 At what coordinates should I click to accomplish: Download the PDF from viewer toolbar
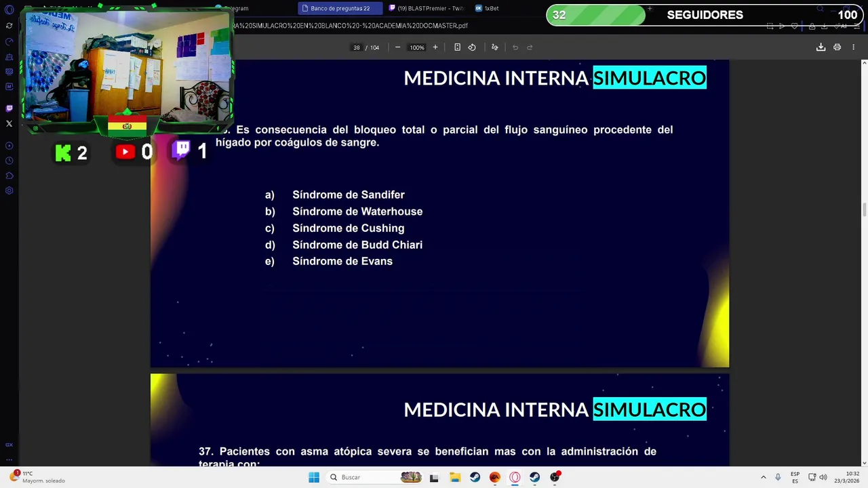point(821,47)
